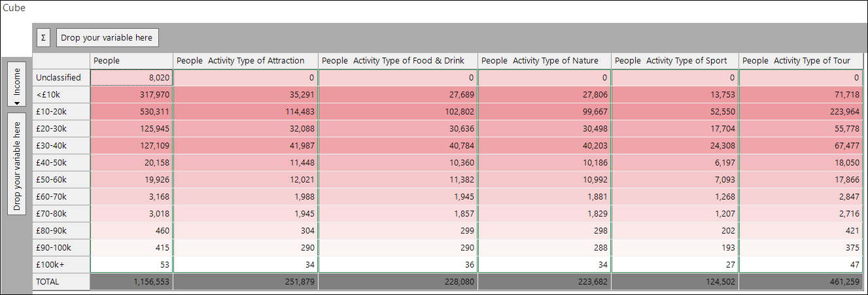Click the cell with value 8,020
Image resolution: width=868 pixels, height=295 pixels.
(x=131, y=77)
